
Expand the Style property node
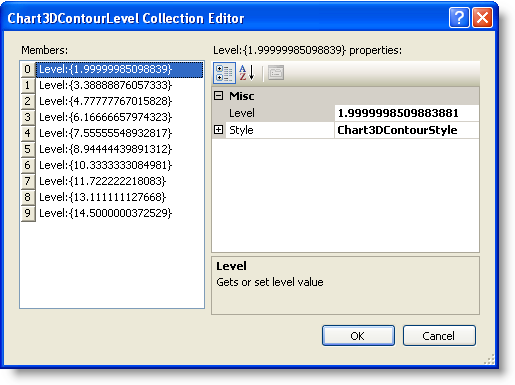click(x=218, y=130)
